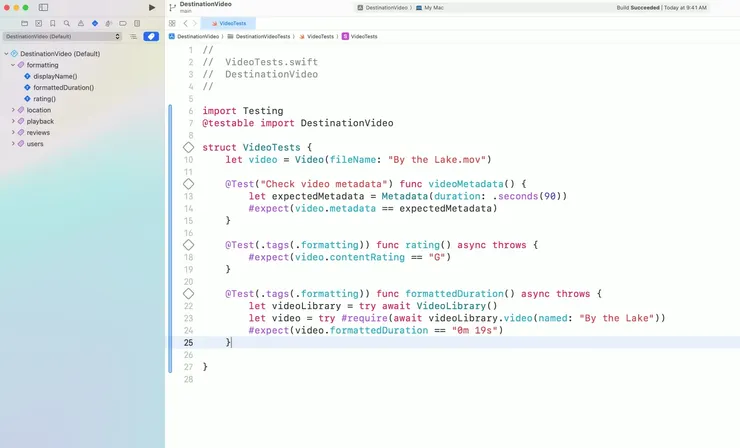
Task: Go back with the left chevron
Action: pyautogui.click(x=185, y=23)
